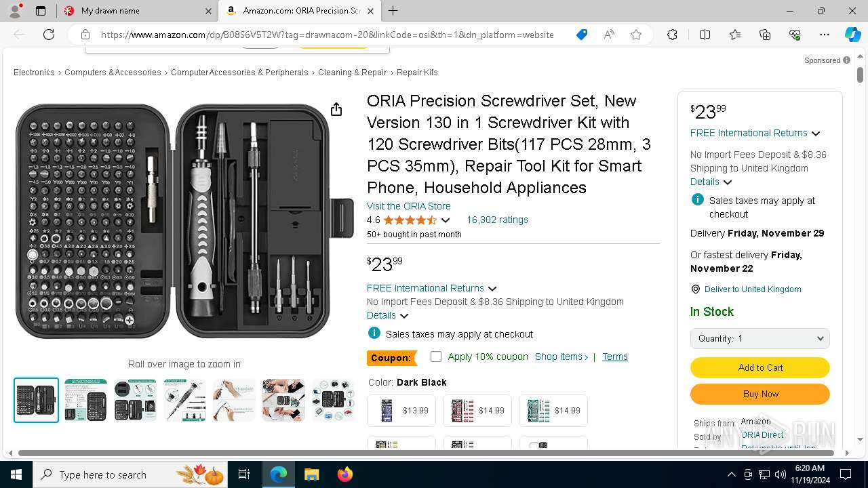Click the Add to Cart button

click(759, 367)
